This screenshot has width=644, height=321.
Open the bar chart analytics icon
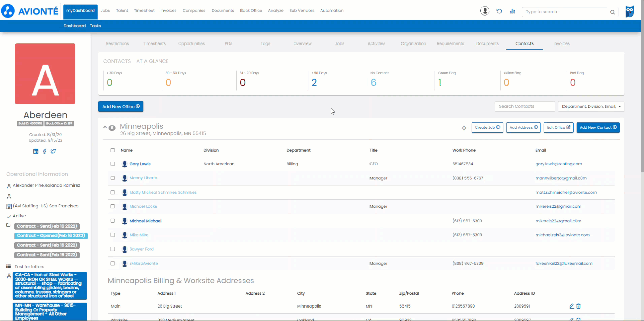[512, 11]
